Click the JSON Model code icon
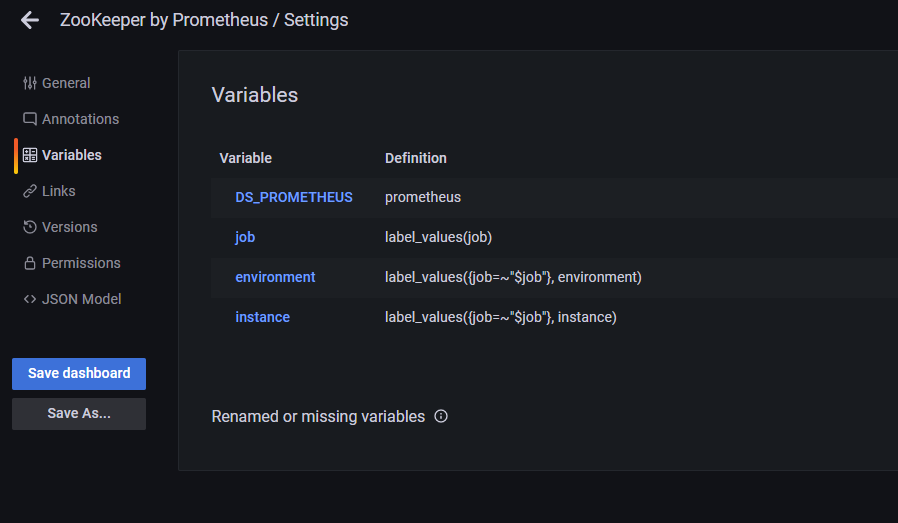 coord(30,299)
